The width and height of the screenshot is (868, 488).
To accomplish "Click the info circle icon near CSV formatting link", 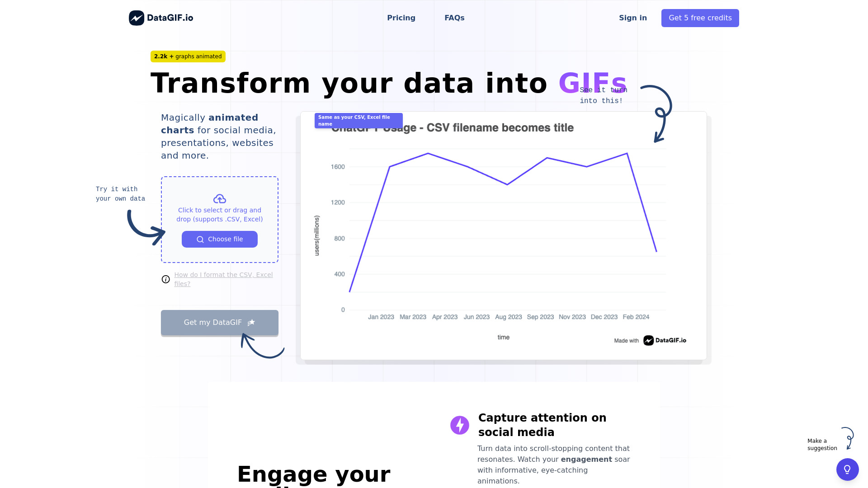I will (166, 279).
